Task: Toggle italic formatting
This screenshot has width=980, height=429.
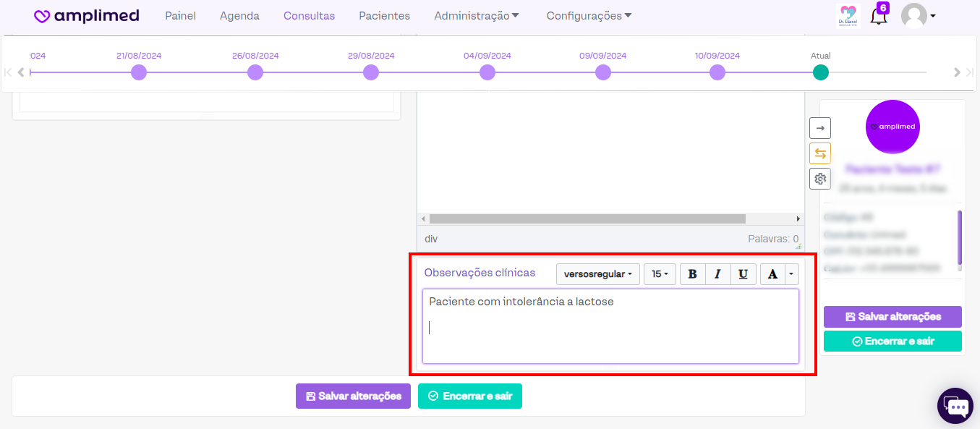Action: tap(717, 274)
